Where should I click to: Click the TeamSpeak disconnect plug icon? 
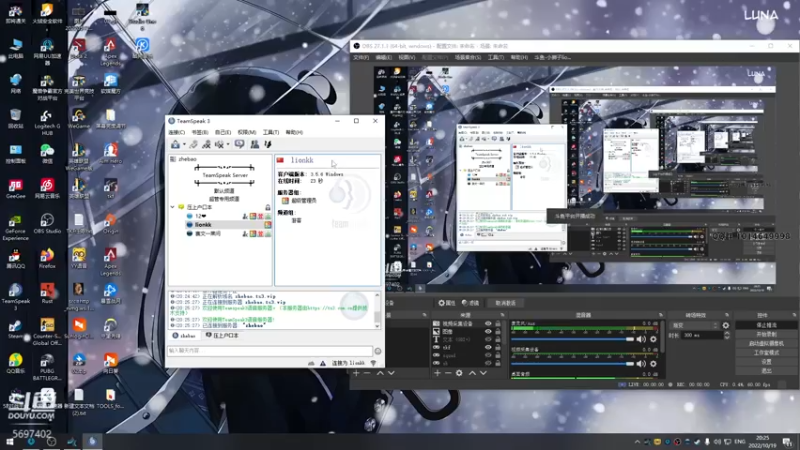(x=193, y=144)
